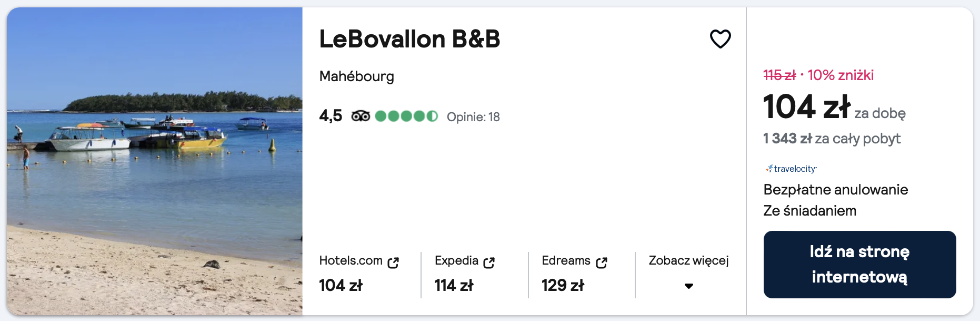Save LeBovallon B&B with heart icon

[x=720, y=39]
